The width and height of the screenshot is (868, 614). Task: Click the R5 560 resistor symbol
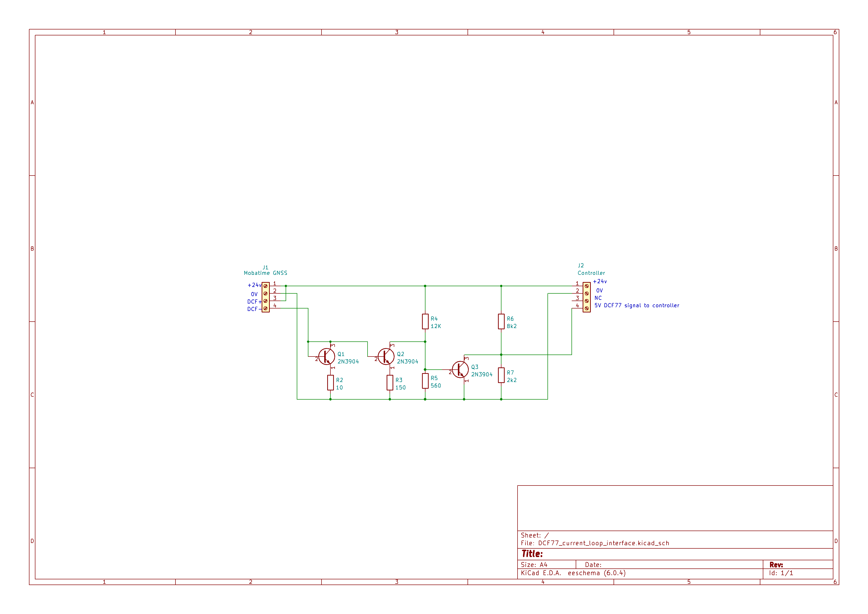click(425, 381)
